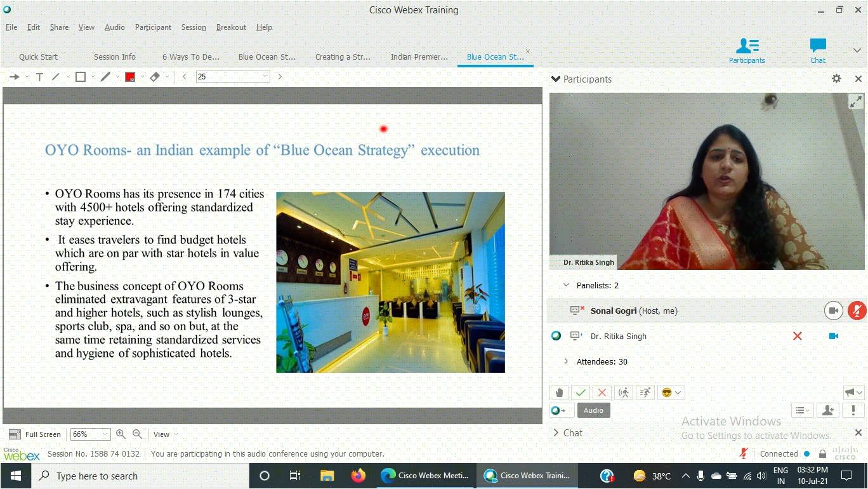Click the Raise Hand icon

pos(558,392)
